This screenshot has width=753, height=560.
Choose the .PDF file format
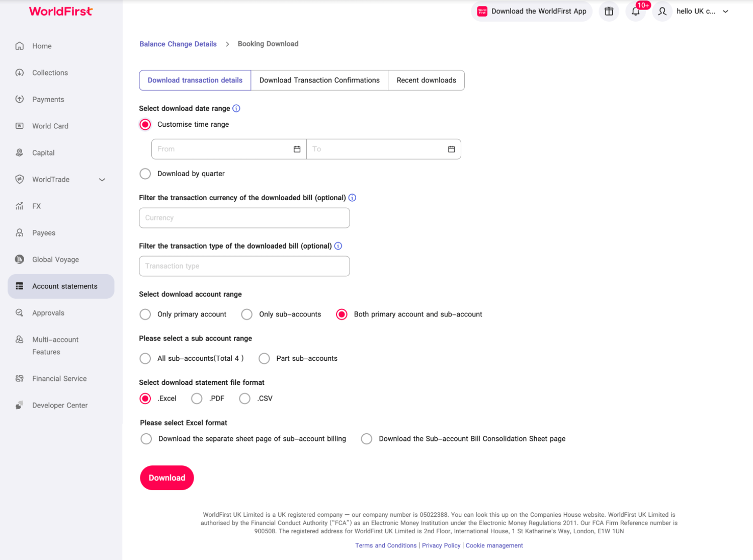pyautogui.click(x=197, y=398)
